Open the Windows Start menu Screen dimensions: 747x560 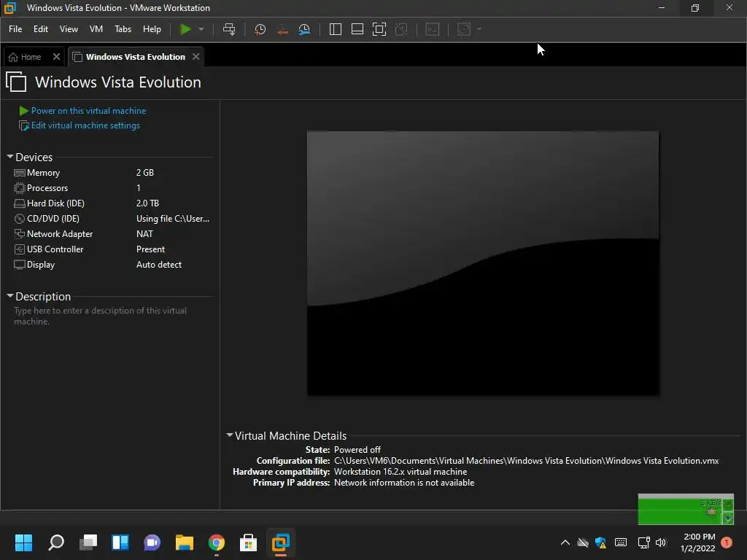pos(24,542)
